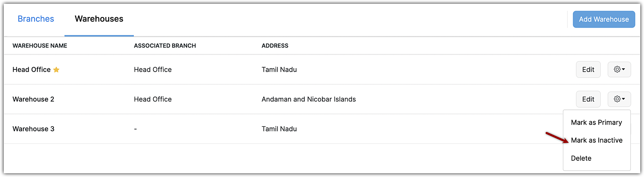Select Mark as Inactive option
This screenshot has width=644, height=177.
pyautogui.click(x=596, y=140)
